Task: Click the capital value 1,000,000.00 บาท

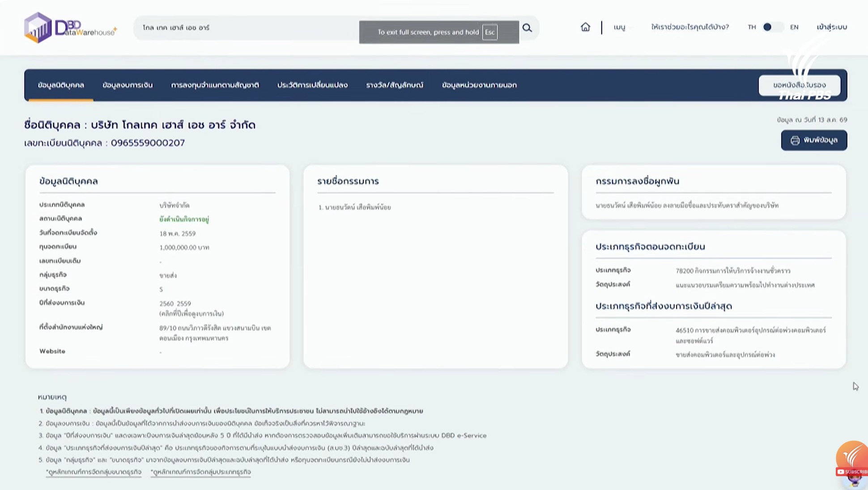Action: coord(184,247)
